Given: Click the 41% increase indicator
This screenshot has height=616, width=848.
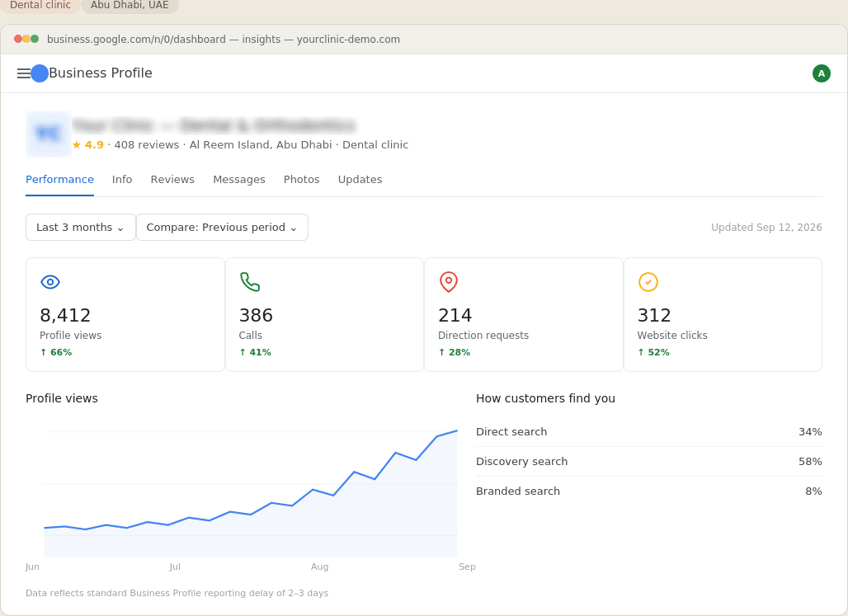Looking at the screenshot, I should click(x=255, y=352).
